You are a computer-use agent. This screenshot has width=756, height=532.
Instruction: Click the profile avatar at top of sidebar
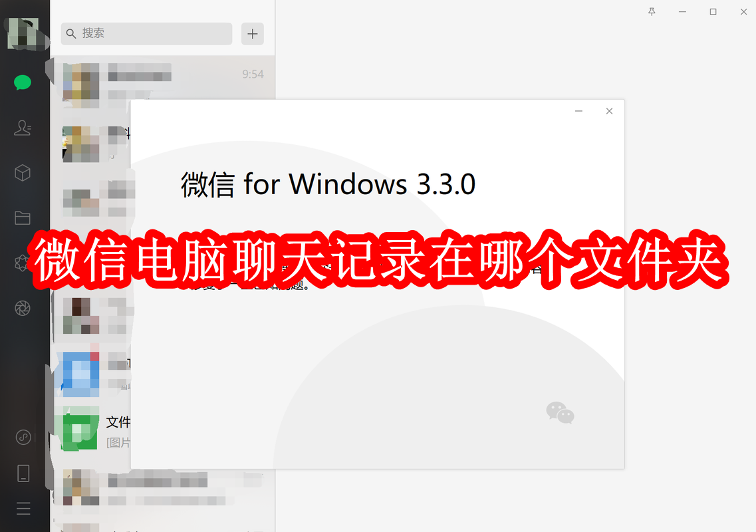point(23,33)
